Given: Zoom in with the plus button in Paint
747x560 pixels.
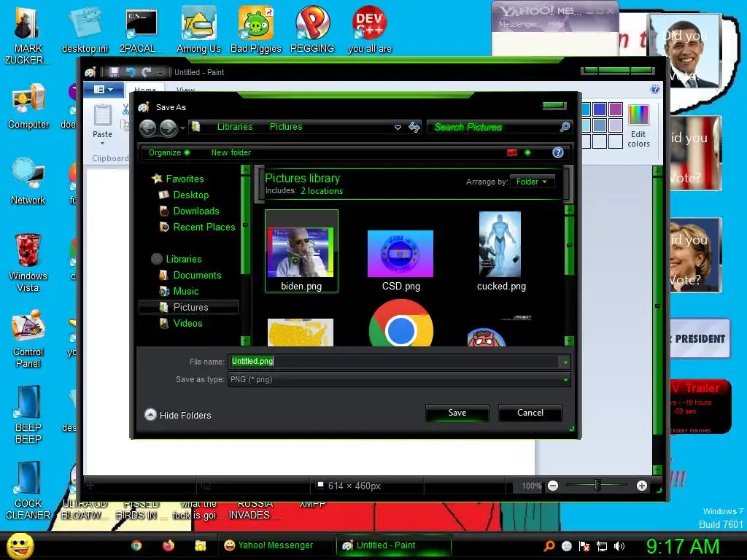Looking at the screenshot, I should (642, 486).
